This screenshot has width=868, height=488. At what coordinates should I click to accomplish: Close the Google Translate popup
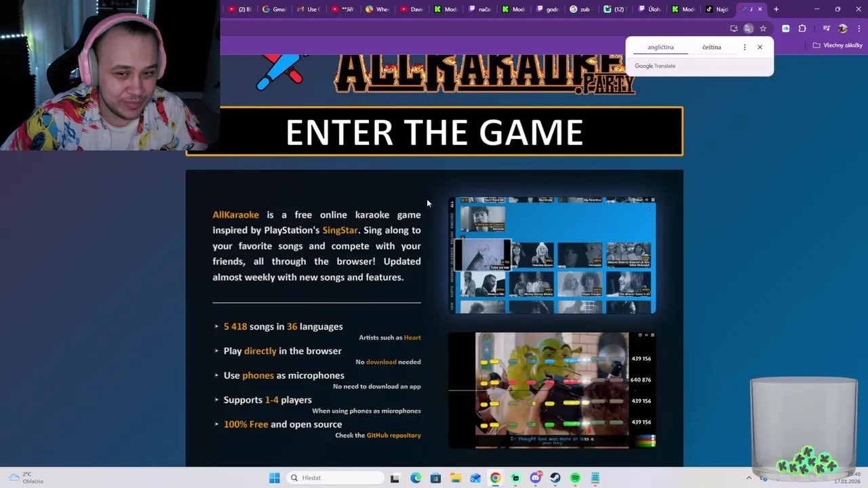coord(759,47)
